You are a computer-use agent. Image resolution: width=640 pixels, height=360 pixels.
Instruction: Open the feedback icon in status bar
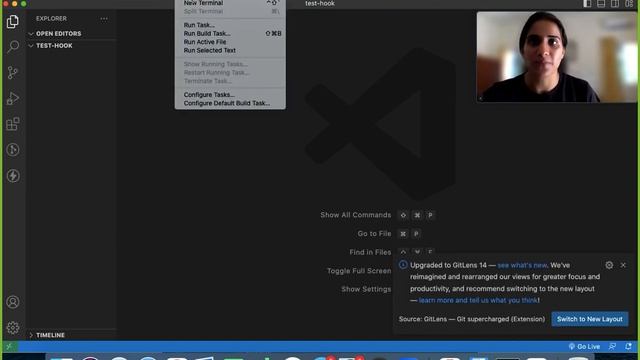pos(612,347)
